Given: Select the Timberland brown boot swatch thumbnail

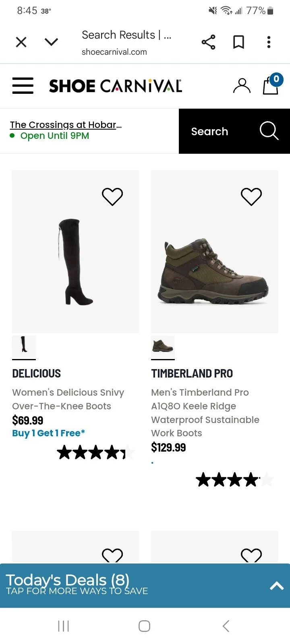Looking at the screenshot, I should (x=163, y=345).
